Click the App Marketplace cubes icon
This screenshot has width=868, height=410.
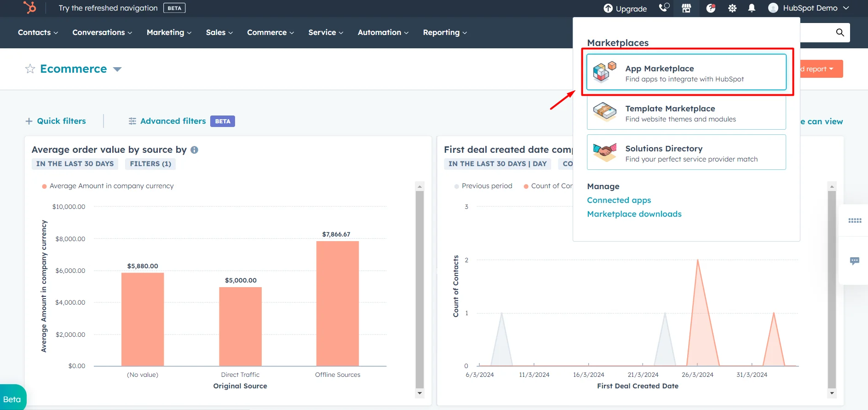click(x=604, y=71)
